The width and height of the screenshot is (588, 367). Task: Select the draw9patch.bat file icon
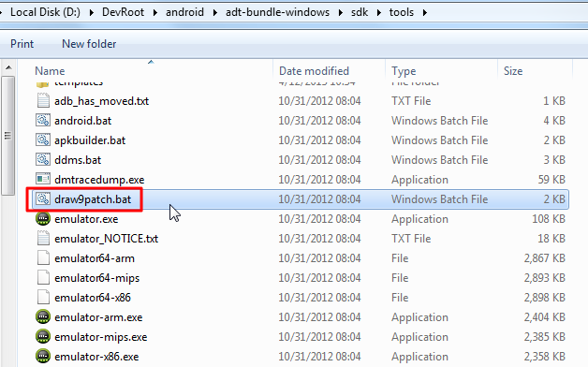[x=43, y=199]
